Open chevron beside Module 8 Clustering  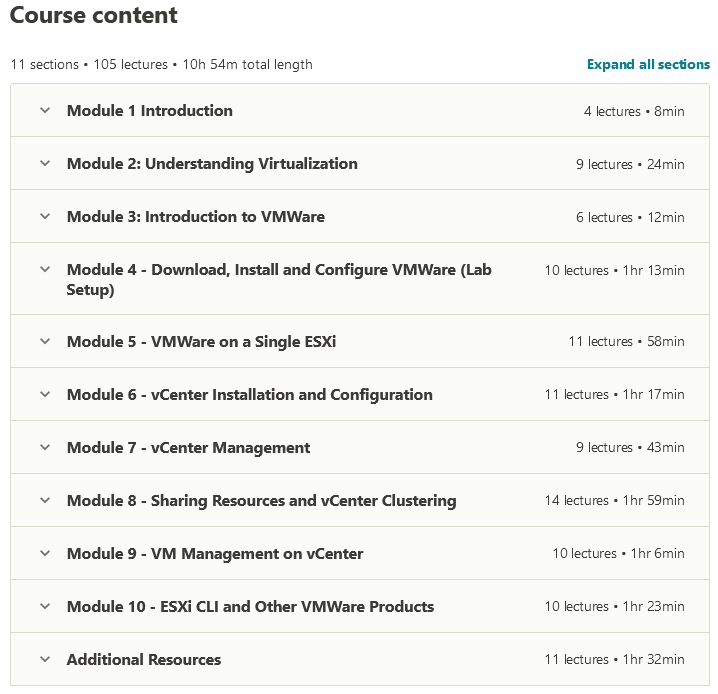click(x=44, y=501)
